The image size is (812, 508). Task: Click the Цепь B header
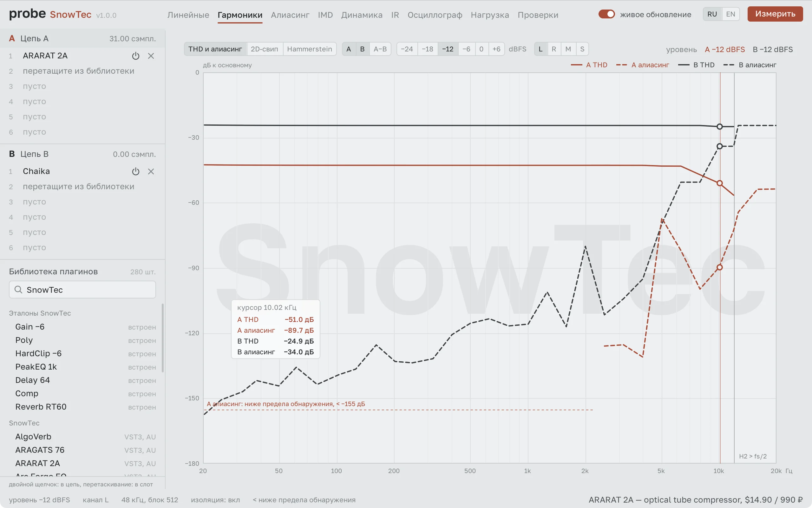tap(82, 154)
